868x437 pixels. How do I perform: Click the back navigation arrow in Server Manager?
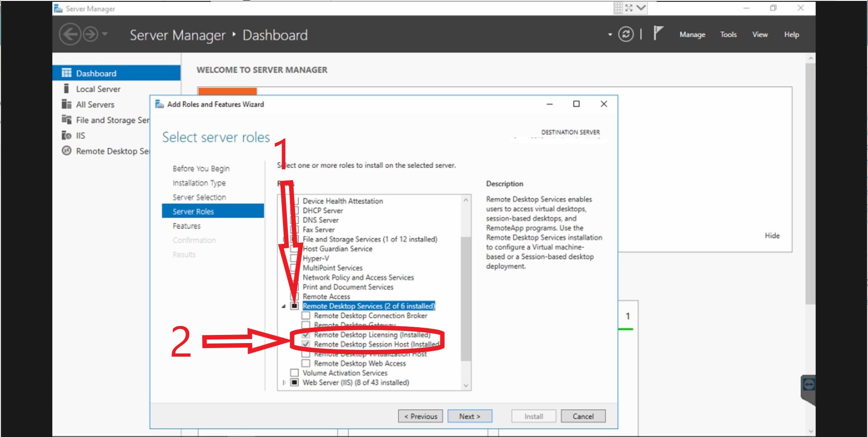[x=70, y=34]
